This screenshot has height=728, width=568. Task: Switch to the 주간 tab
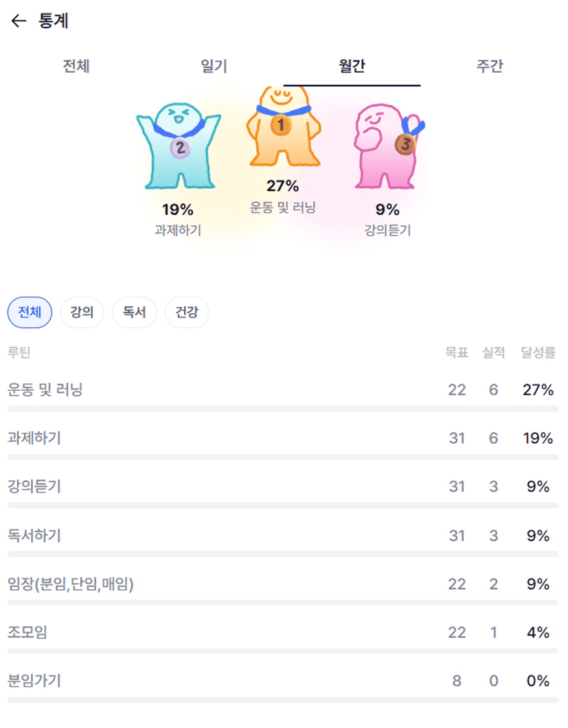tap(490, 67)
